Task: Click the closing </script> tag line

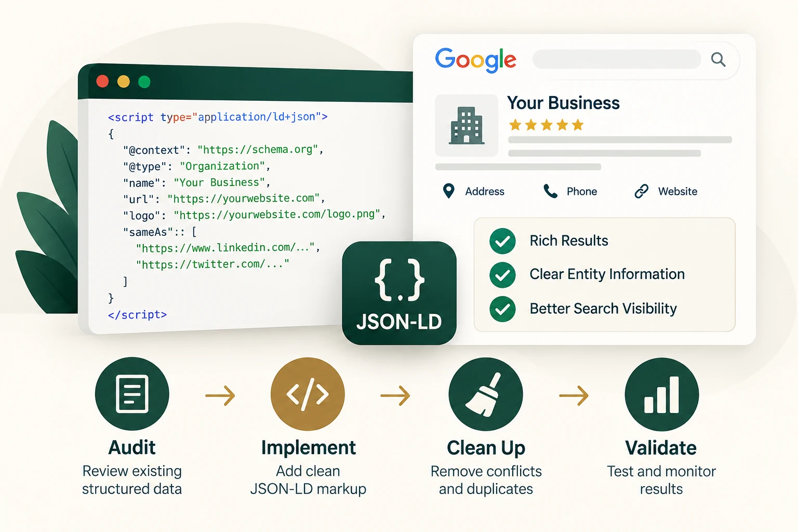Action: point(137,314)
